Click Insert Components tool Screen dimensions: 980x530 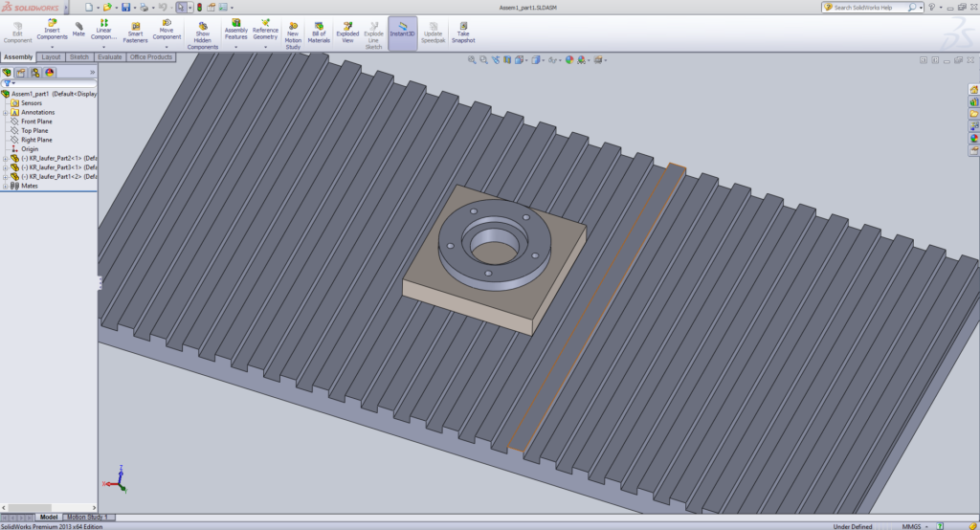[52, 30]
